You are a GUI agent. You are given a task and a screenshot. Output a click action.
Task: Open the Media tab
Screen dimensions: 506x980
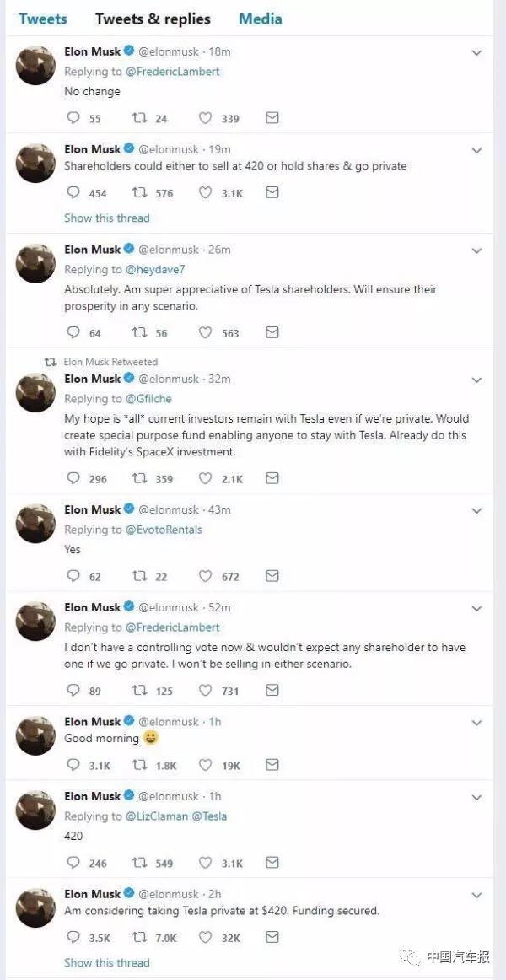click(260, 19)
